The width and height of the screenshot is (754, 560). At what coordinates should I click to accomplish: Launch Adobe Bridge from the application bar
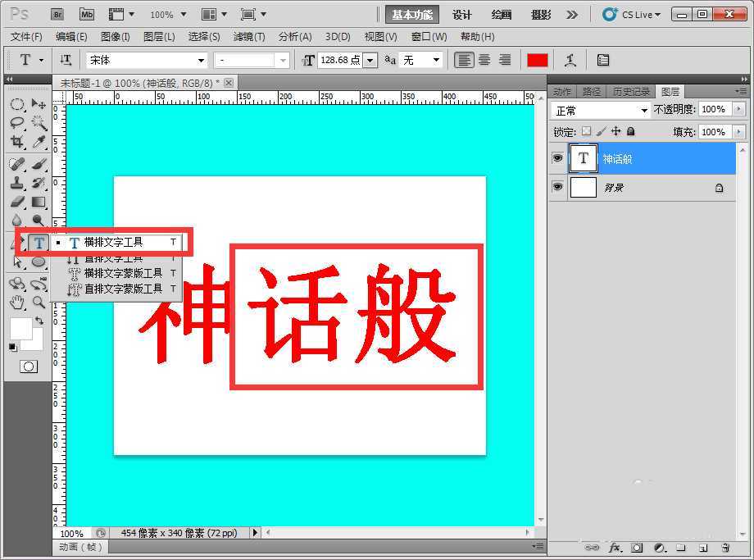[57, 14]
